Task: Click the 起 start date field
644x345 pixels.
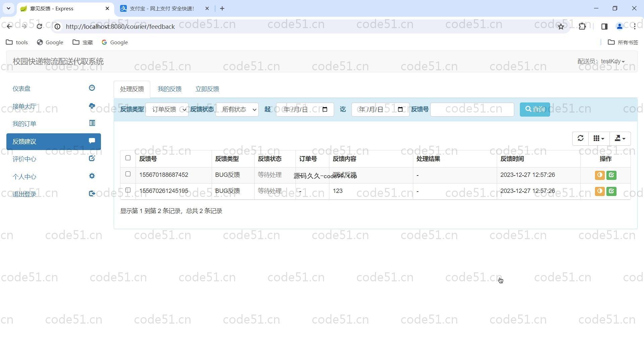Action: [x=305, y=110]
